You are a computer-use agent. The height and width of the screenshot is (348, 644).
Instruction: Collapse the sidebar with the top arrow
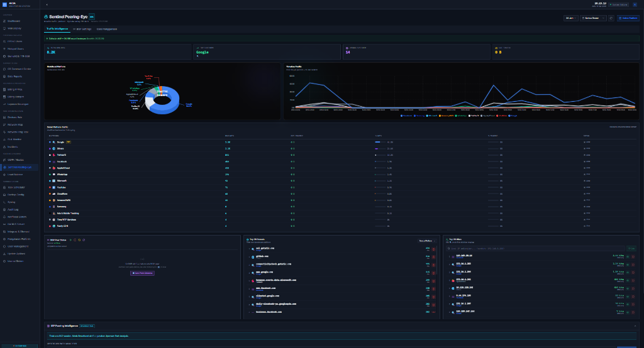pyautogui.click(x=47, y=4)
